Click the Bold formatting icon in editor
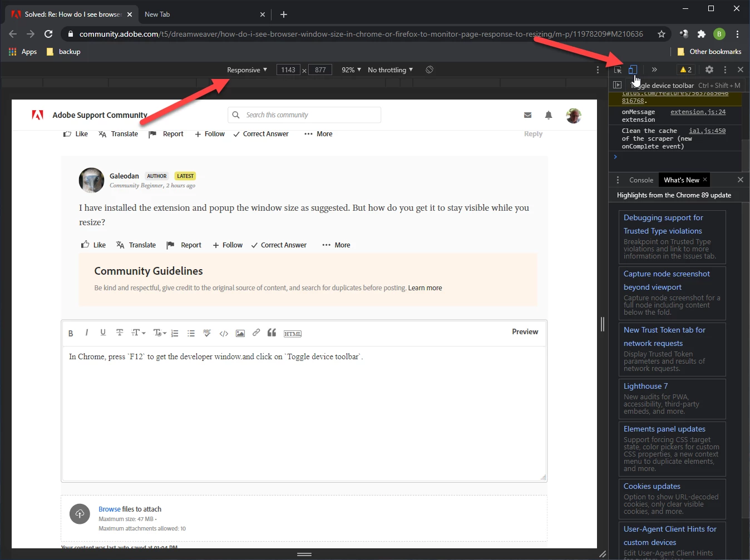The image size is (750, 560). click(71, 333)
